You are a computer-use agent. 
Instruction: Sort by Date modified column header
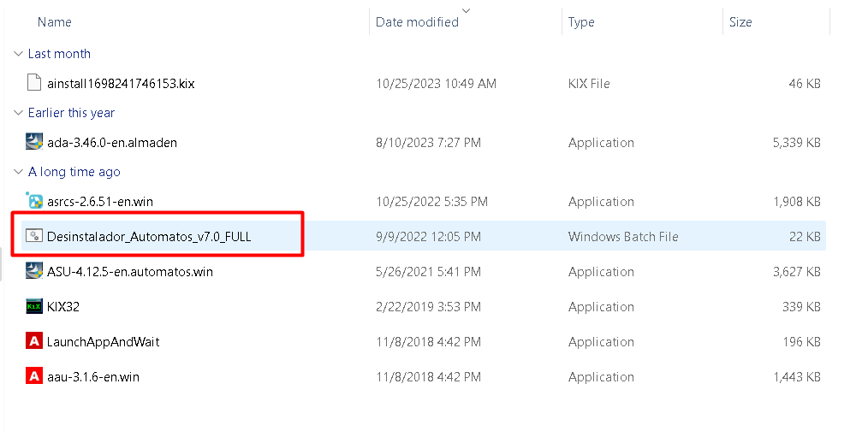pyautogui.click(x=417, y=22)
